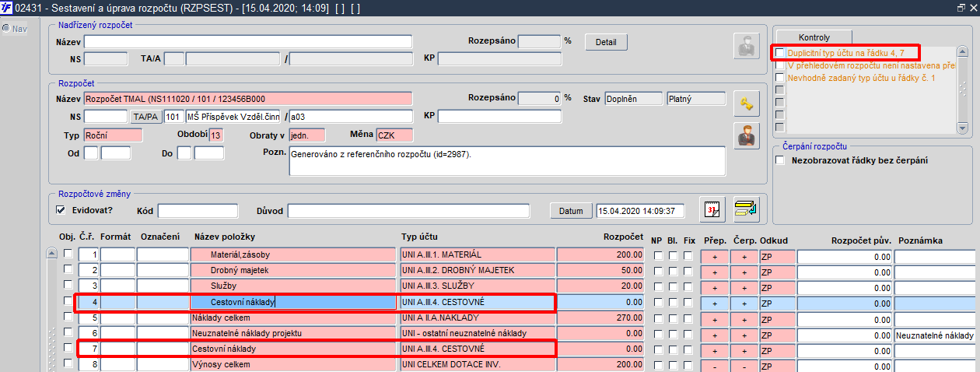The image size is (980, 372).
Task: Click Čerp. plus button in Služby row
Action: (x=744, y=286)
